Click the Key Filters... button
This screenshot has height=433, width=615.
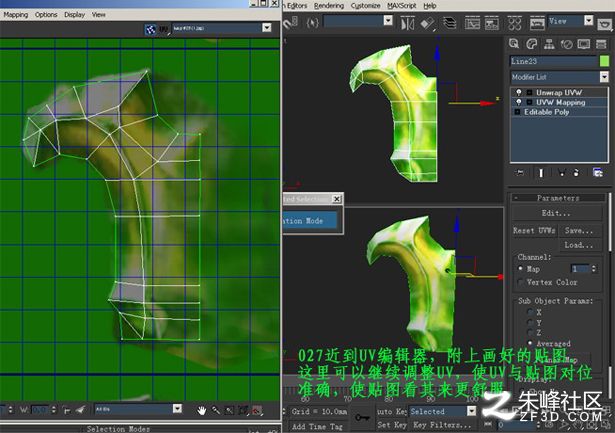tap(442, 425)
